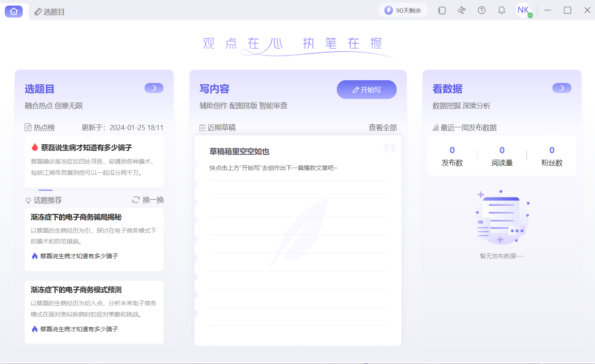Open hot topic 蔡磊说生病才知道有多少骗子

point(94,161)
